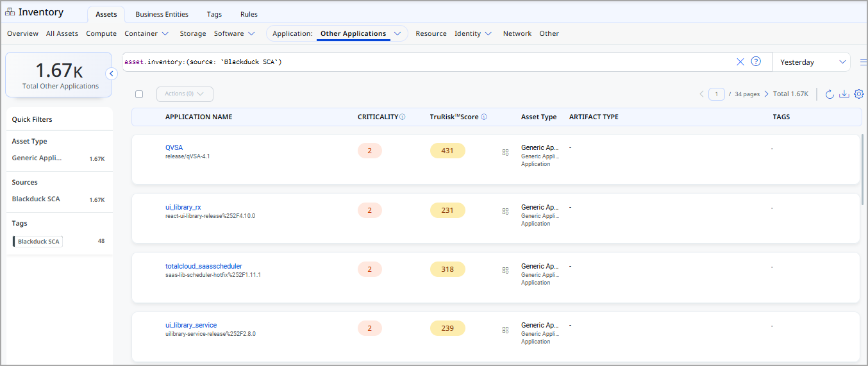Open the search query help icon
This screenshot has height=366, width=868.
click(x=756, y=62)
